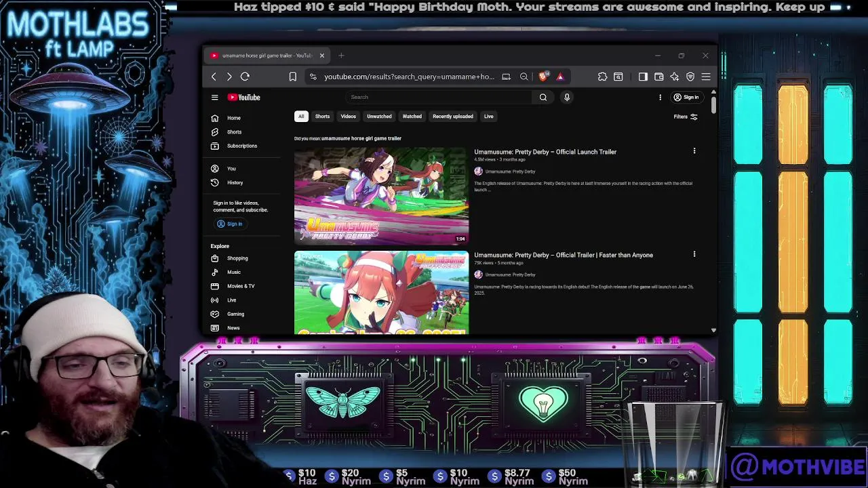Open the Brave VPN shield icon
The image size is (868, 488).
(690, 77)
